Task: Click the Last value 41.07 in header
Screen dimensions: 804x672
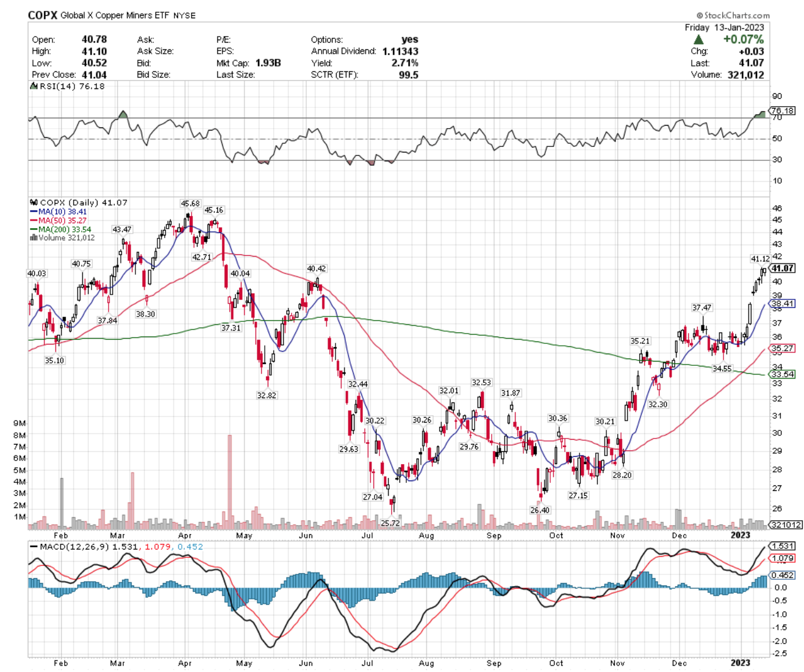Action: click(x=751, y=63)
